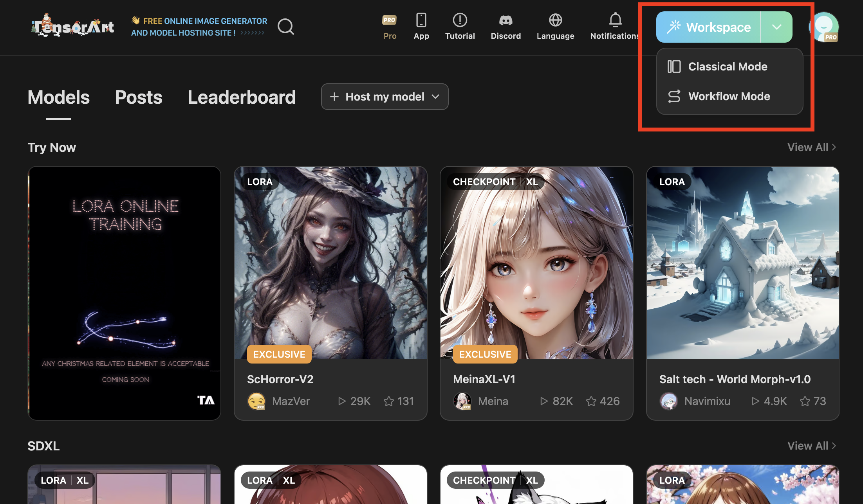Image resolution: width=863 pixels, height=504 pixels.
Task: Click the Navimixu author name
Action: pyautogui.click(x=707, y=401)
